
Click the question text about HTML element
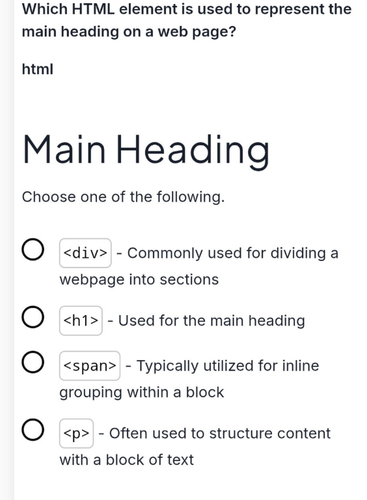pyautogui.click(x=187, y=20)
